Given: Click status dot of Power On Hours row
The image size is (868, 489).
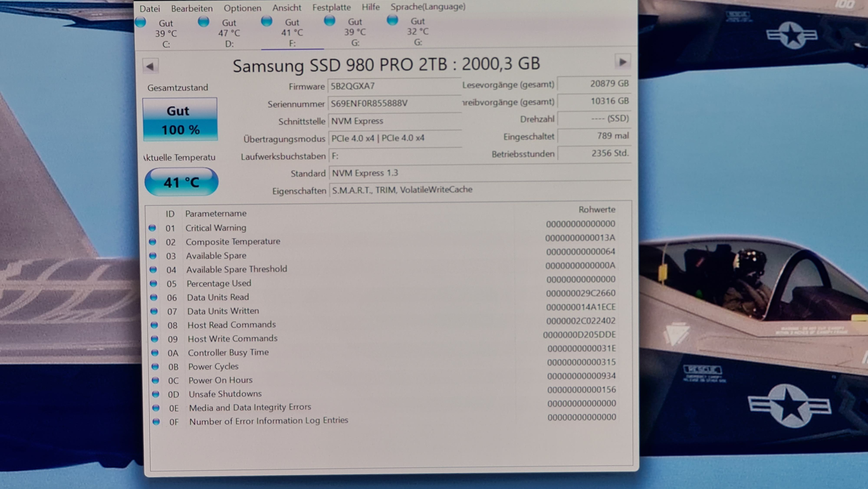Looking at the screenshot, I should click(155, 380).
